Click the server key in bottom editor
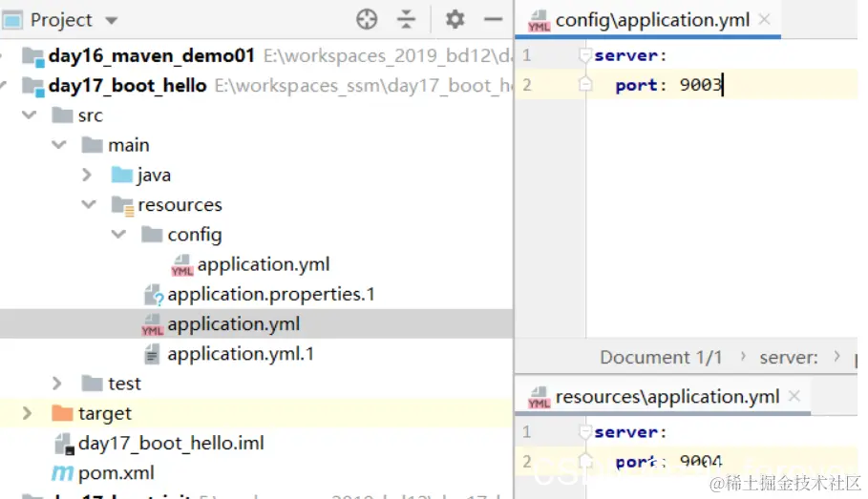The image size is (868, 499). click(x=625, y=432)
